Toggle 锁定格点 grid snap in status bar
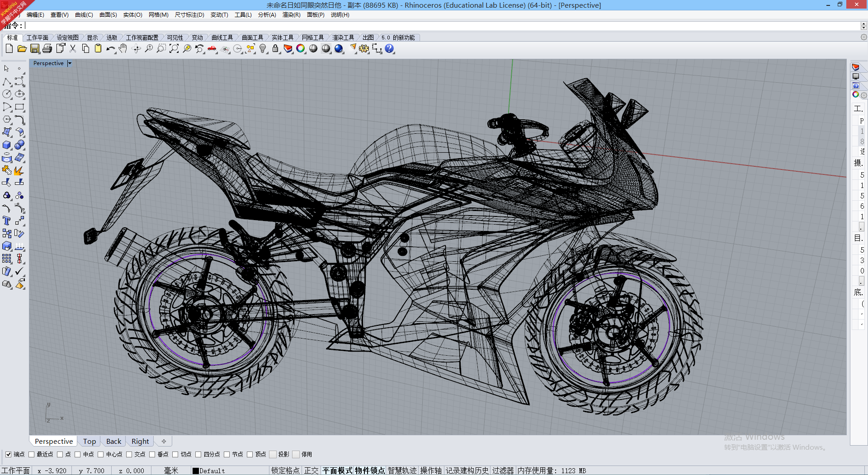Screen dimensions: 868x475 285,470
